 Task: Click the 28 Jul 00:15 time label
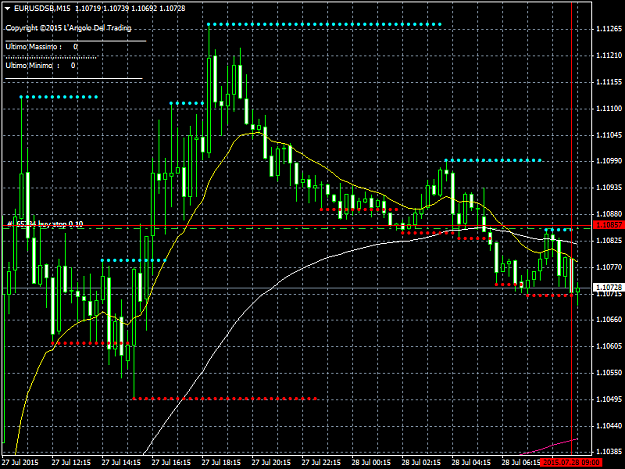click(x=371, y=463)
